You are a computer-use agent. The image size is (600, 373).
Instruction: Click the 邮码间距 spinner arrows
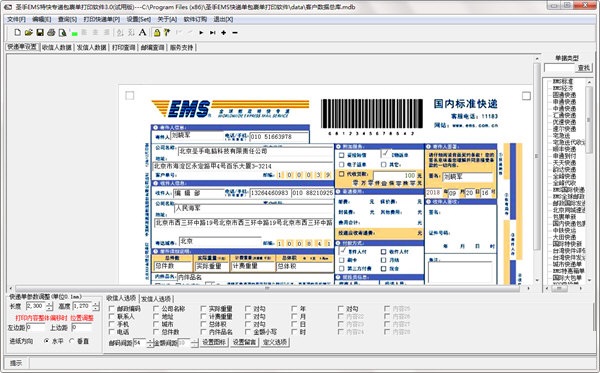(150, 343)
